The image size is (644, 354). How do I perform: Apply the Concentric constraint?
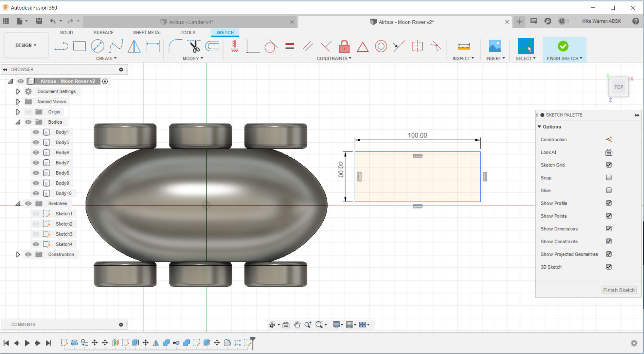381,46
